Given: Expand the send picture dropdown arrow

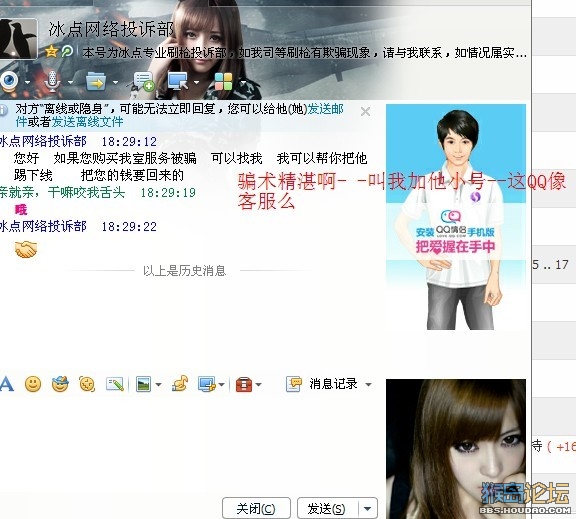Looking at the screenshot, I should coord(158,385).
